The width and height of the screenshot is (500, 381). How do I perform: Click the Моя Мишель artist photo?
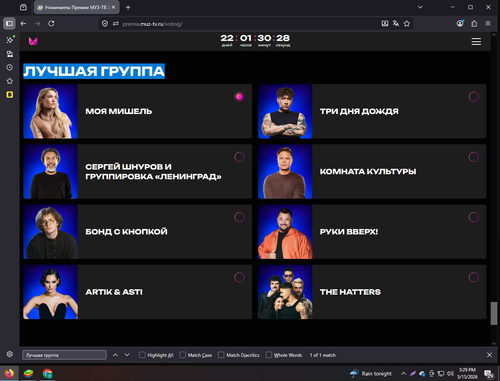pos(51,111)
